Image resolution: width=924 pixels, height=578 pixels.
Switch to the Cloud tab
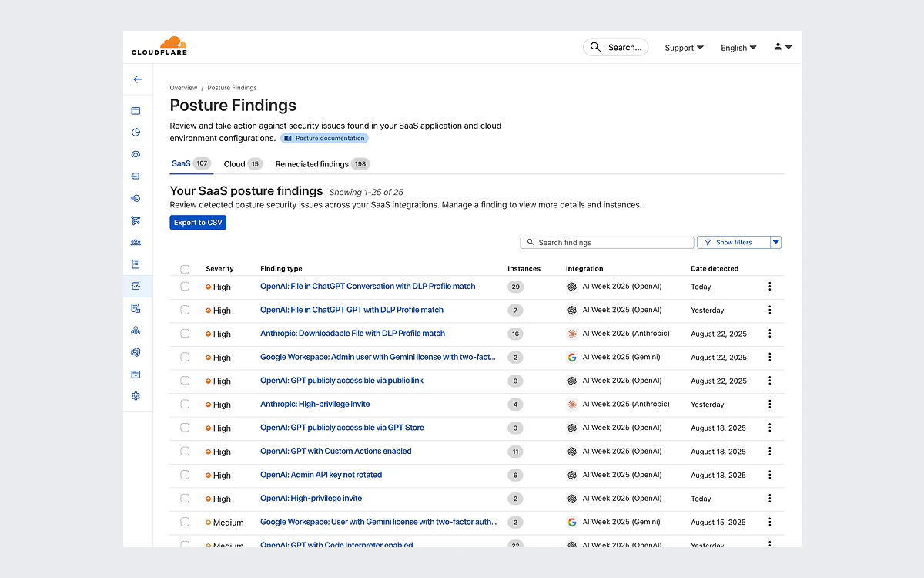243,163
